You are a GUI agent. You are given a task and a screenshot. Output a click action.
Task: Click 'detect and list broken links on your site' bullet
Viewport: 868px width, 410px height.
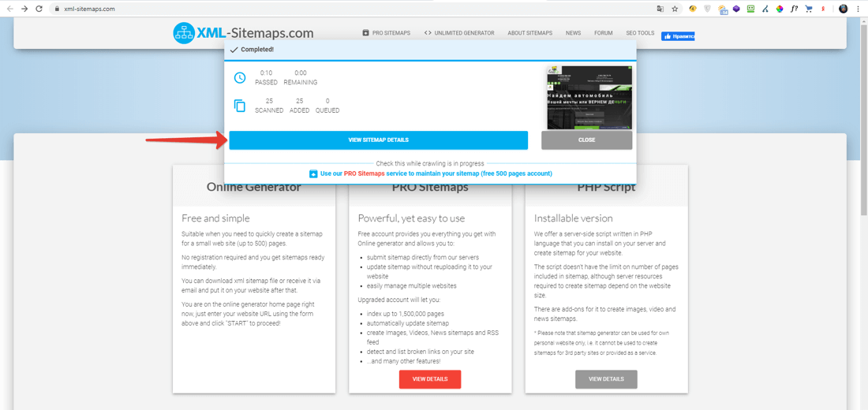click(x=420, y=352)
